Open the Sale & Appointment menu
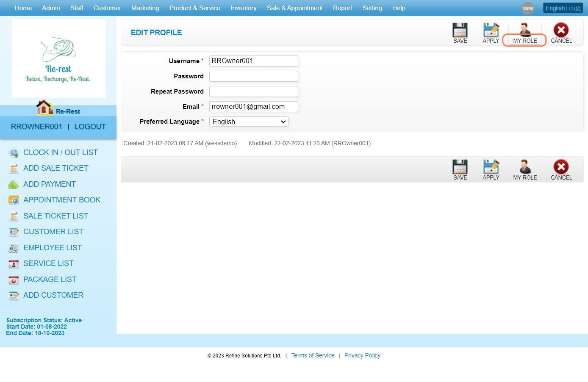588x382 pixels. click(295, 8)
